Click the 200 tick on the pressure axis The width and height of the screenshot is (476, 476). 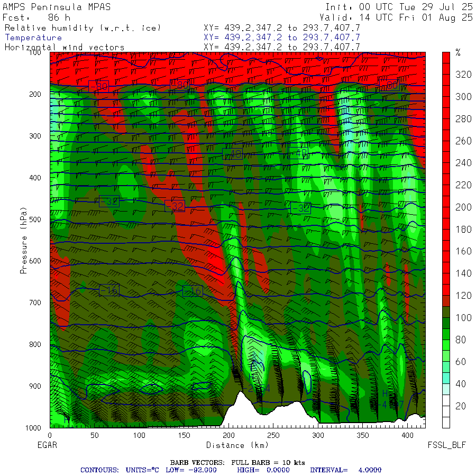(35, 94)
